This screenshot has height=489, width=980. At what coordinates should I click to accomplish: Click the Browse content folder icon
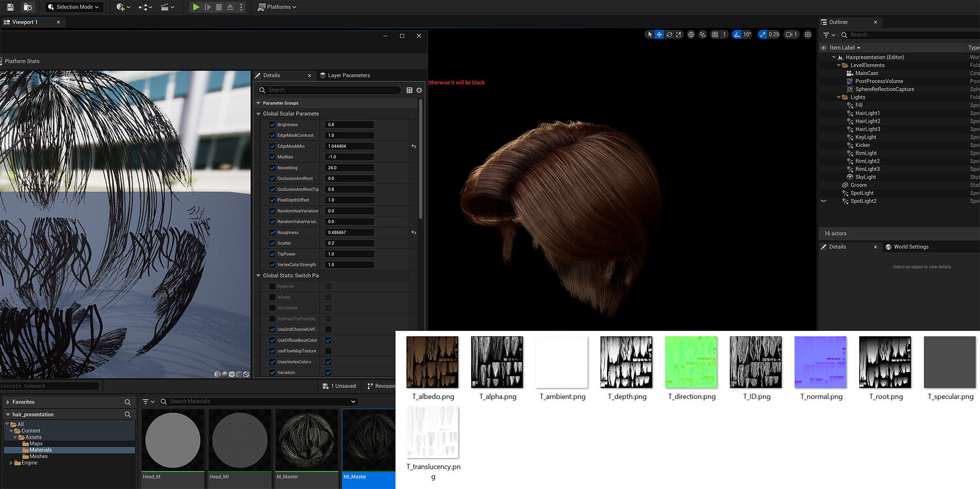pyautogui.click(x=27, y=7)
